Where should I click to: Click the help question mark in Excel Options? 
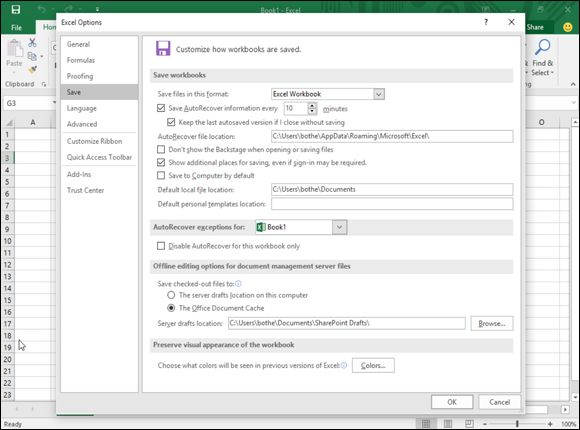pyautogui.click(x=486, y=22)
